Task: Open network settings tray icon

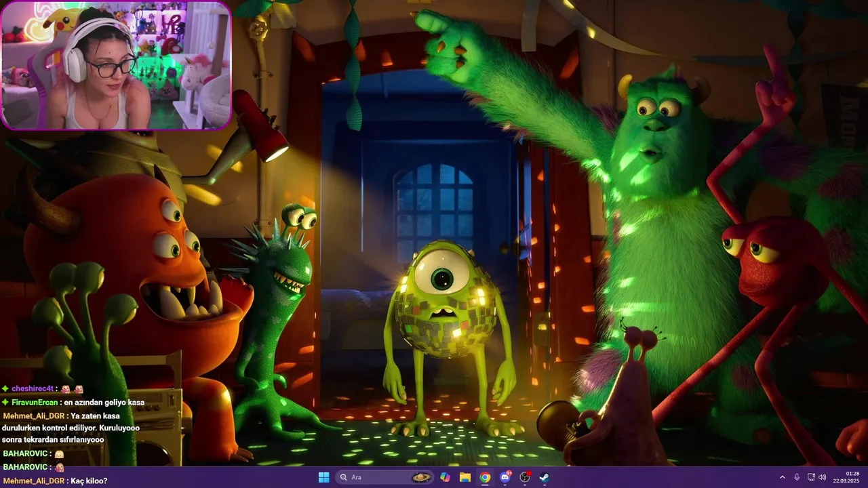Action: (x=811, y=477)
